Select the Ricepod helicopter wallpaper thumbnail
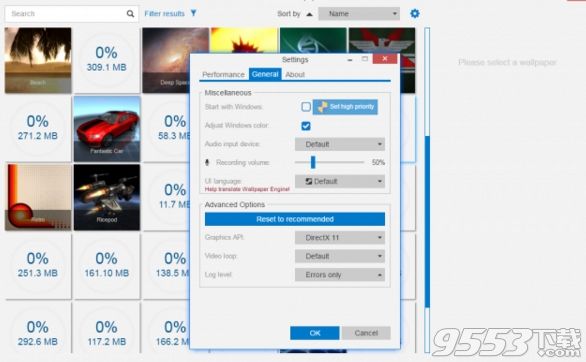The width and height of the screenshot is (586, 362). pos(107,197)
